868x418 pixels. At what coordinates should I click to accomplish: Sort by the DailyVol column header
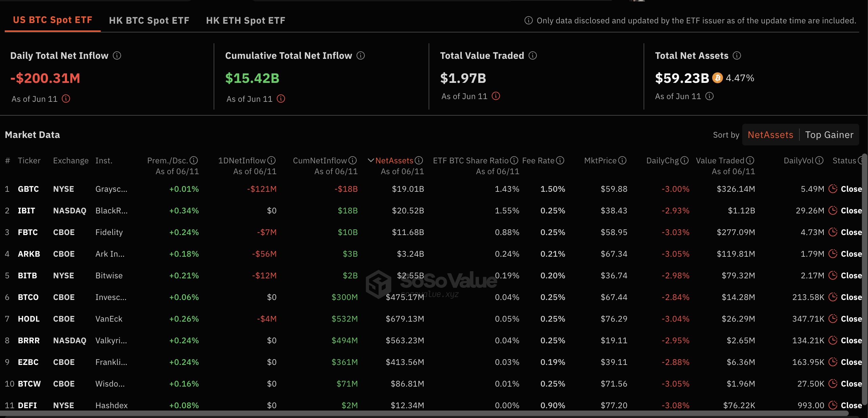pos(799,161)
